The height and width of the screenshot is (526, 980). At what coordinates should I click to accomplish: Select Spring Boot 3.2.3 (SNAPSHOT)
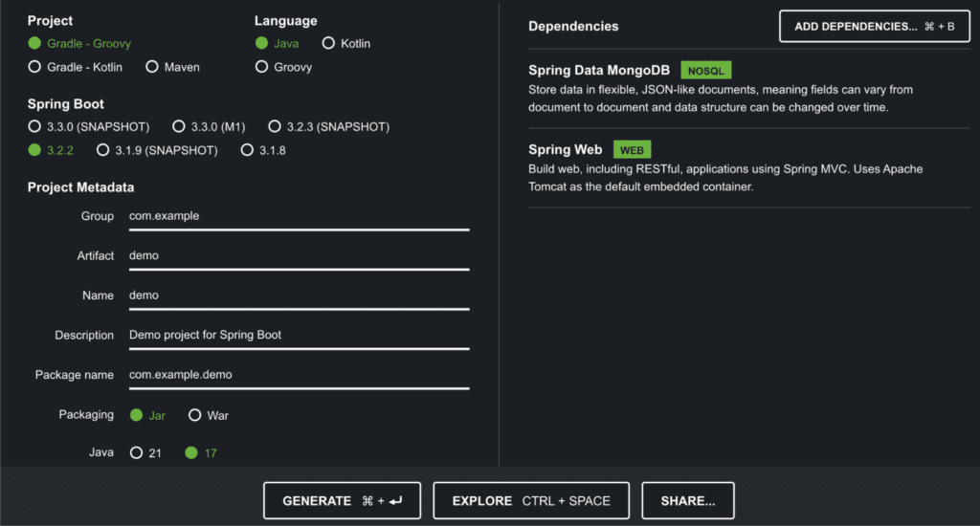pyautogui.click(x=275, y=126)
